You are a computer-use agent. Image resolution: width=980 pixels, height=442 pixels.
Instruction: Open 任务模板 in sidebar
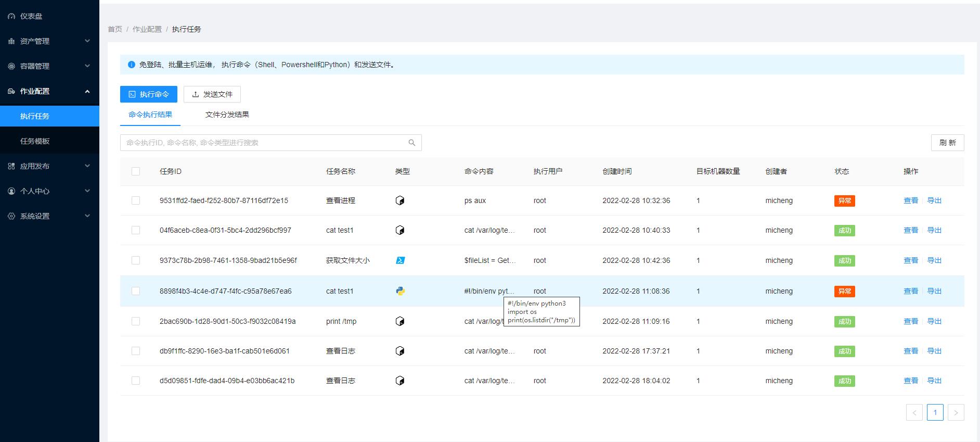(x=49, y=141)
